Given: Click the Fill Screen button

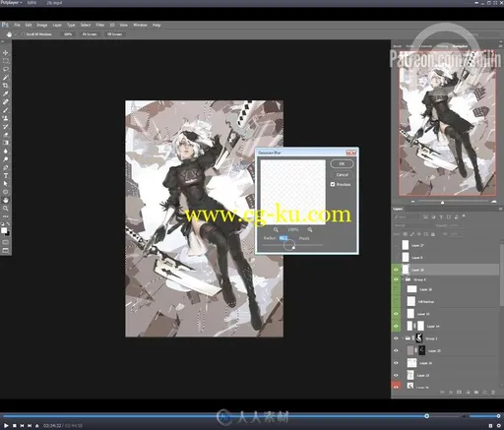Looking at the screenshot, I should 114,34.
